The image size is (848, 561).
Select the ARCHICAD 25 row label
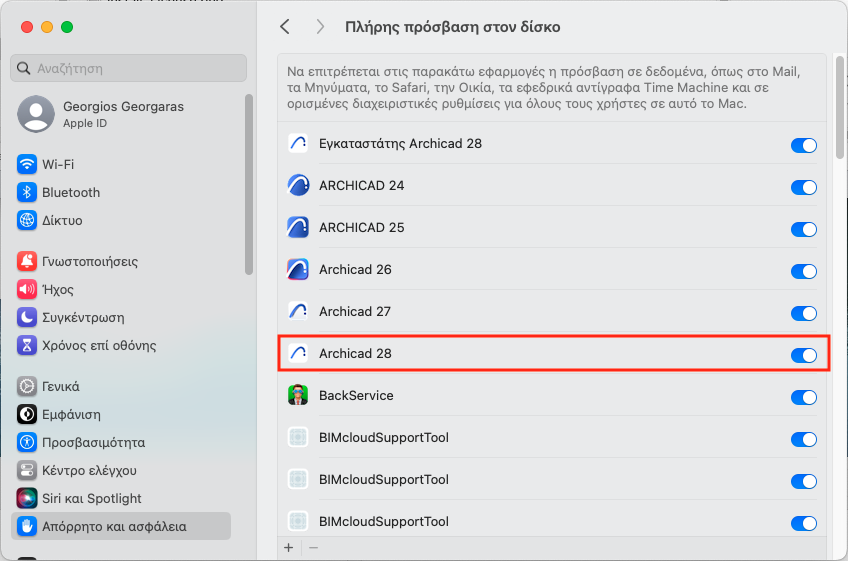[361, 227]
